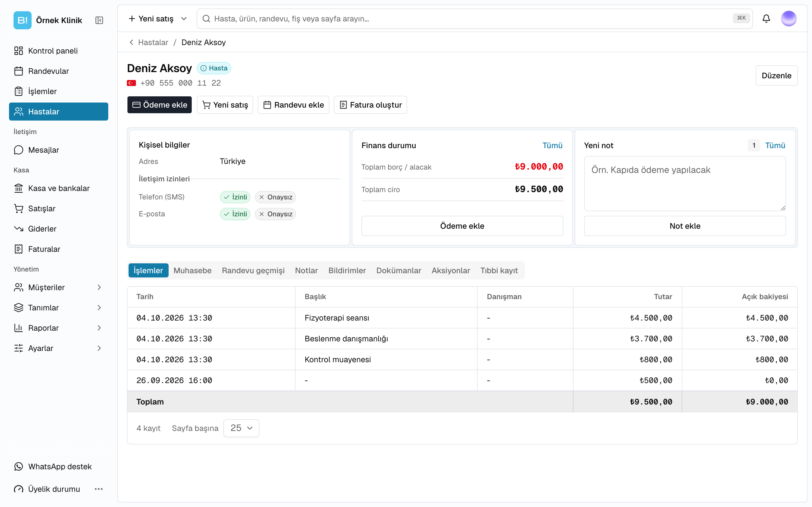Open the notifications bell
812x507 pixels.
[x=766, y=18]
